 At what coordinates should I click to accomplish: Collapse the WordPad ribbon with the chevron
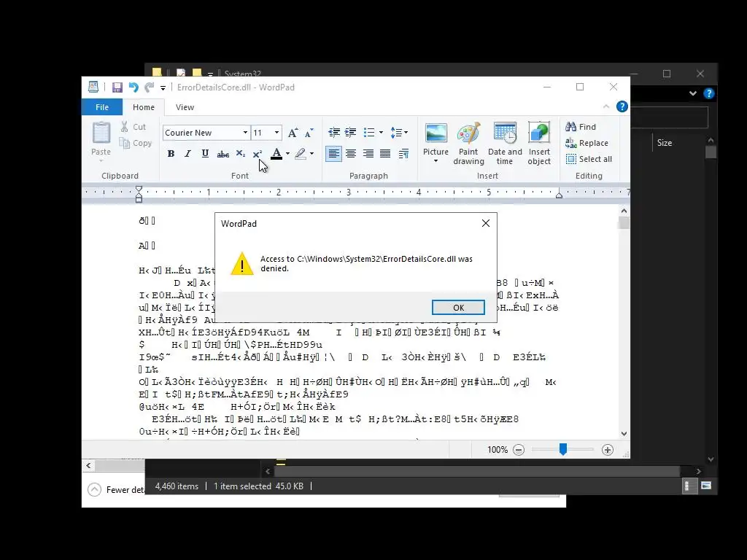click(606, 106)
